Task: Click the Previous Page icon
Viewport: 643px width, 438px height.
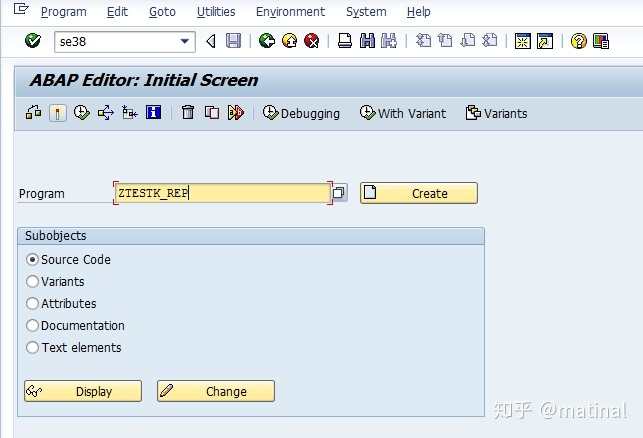Action: coord(445,41)
